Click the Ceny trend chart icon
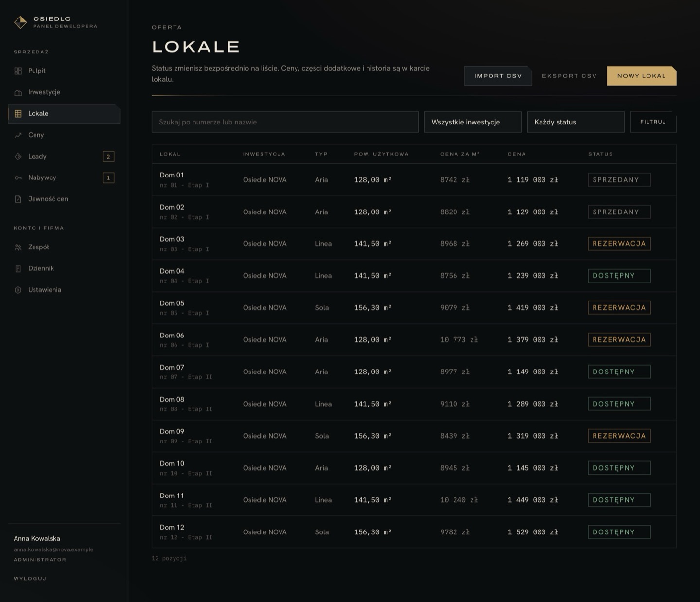This screenshot has width=700, height=602. tap(18, 135)
